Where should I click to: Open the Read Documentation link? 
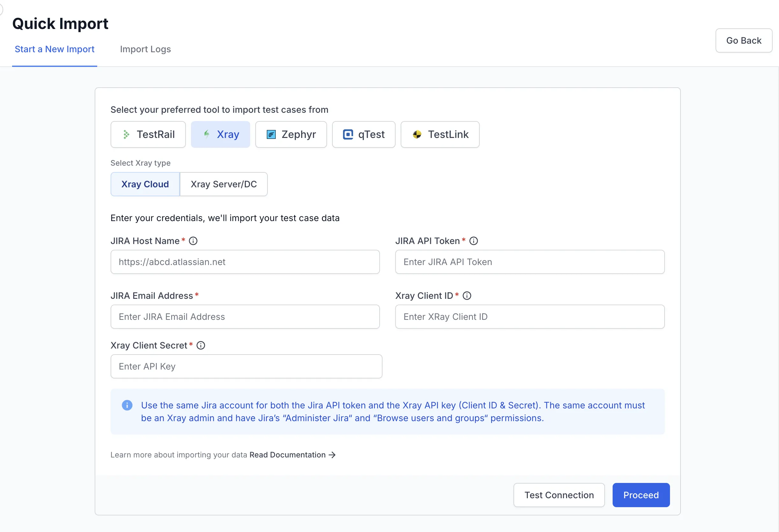292,455
